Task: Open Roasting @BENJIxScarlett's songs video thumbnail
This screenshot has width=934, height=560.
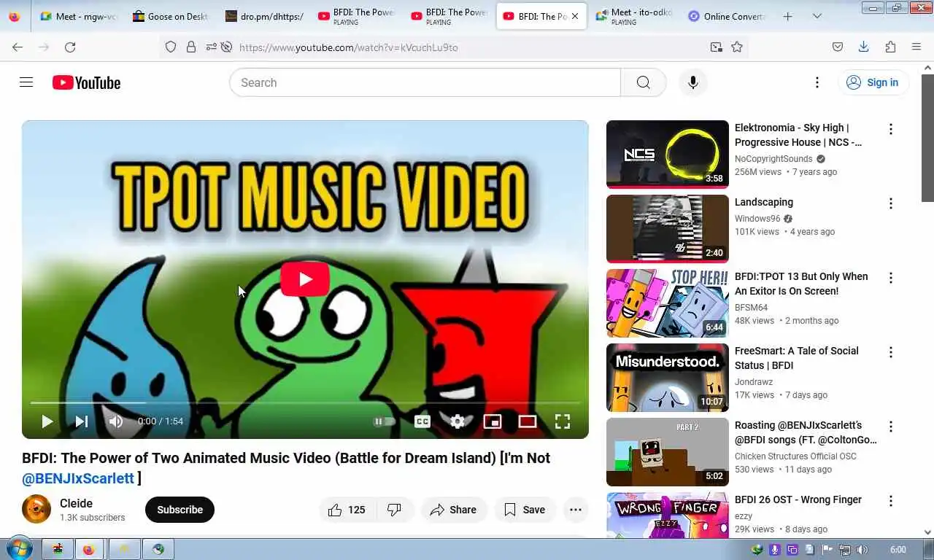Action: 668,451
